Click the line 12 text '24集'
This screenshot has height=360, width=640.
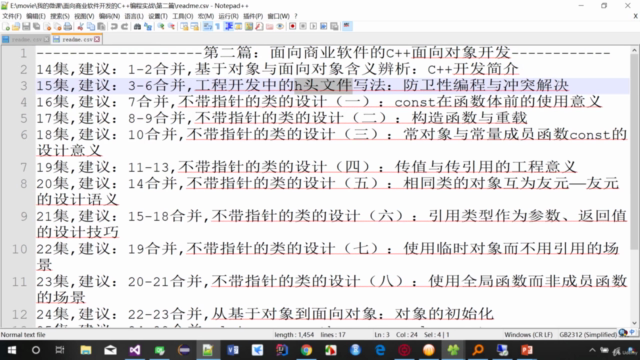click(x=53, y=314)
